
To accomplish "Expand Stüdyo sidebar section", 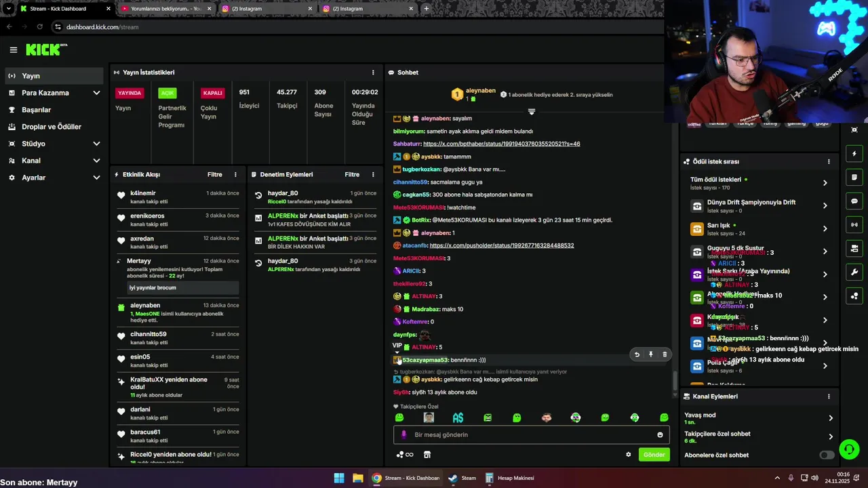I will point(96,144).
